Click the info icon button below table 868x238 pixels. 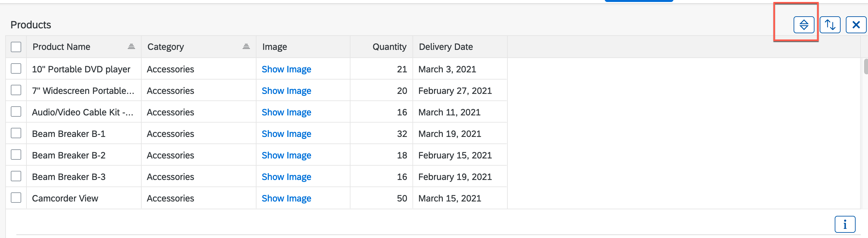pos(845,224)
